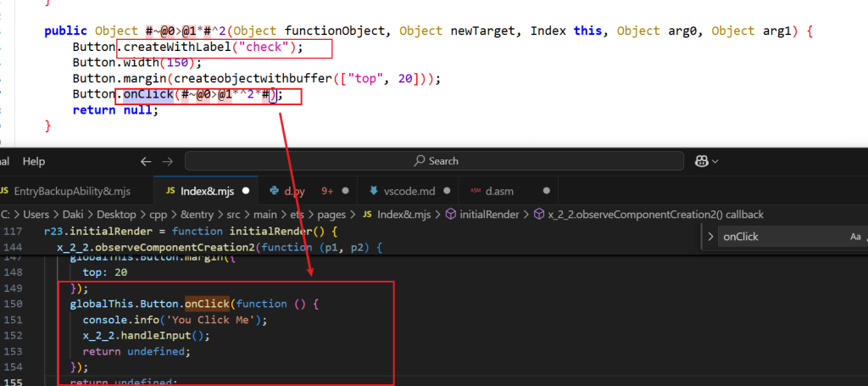The width and height of the screenshot is (868, 386).
Task: Click the JS icon on Index&.mjs tab
Action: point(170,191)
